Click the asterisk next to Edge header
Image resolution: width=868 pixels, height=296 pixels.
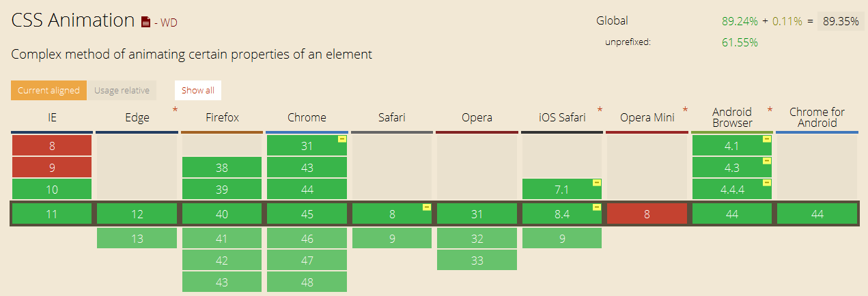point(175,110)
